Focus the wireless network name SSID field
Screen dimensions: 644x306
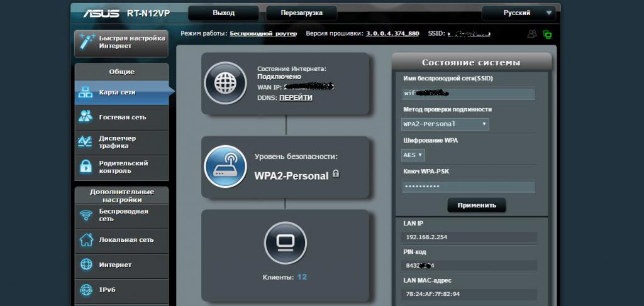coord(468,93)
